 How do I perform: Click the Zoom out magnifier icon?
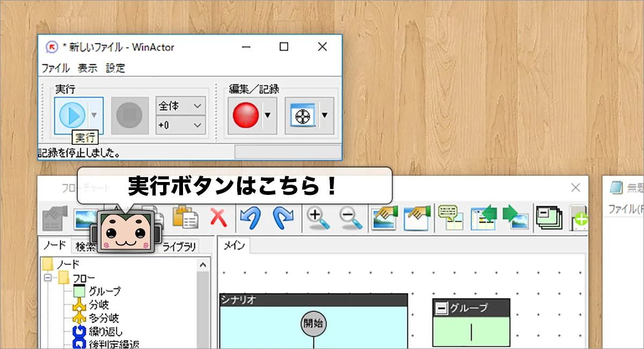click(351, 217)
